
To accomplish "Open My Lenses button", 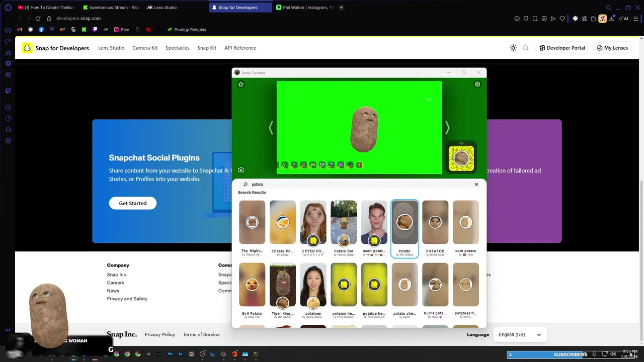I will (x=612, y=48).
